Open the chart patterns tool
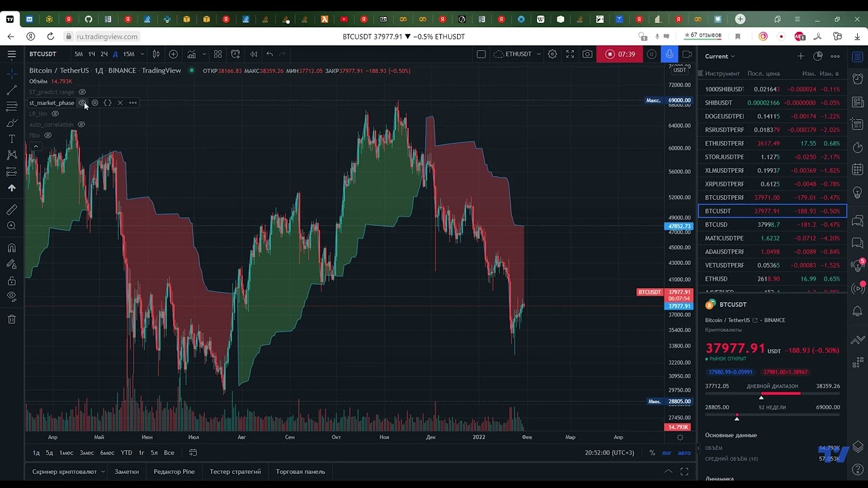Screen dimensions: 868x488 coord(12,155)
